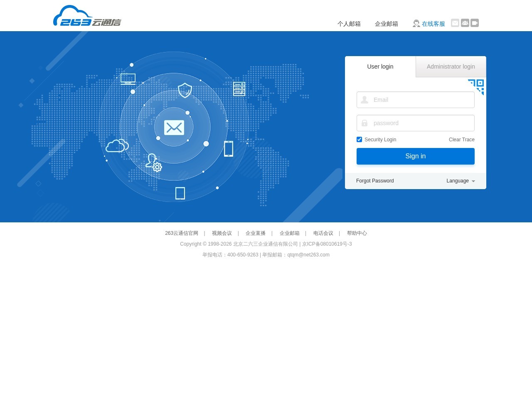This screenshot has height=399, width=532.
Task: Toggle Security Login off before signing in
Action: point(359,139)
